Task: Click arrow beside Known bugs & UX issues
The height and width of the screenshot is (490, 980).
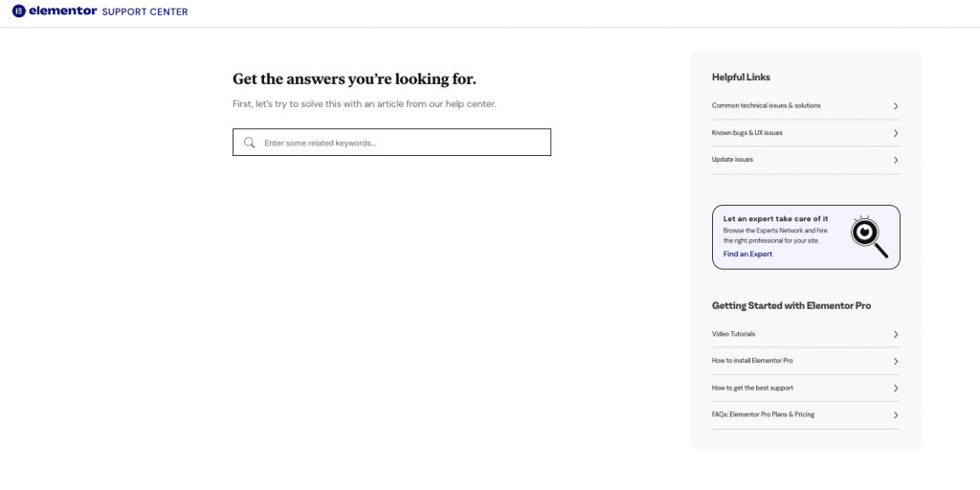Action: [x=895, y=133]
